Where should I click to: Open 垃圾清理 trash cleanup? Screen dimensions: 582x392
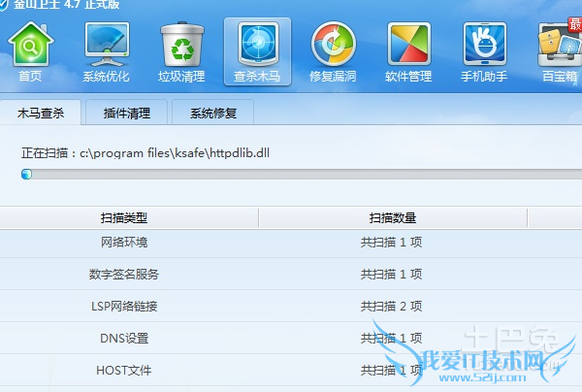coord(182,52)
